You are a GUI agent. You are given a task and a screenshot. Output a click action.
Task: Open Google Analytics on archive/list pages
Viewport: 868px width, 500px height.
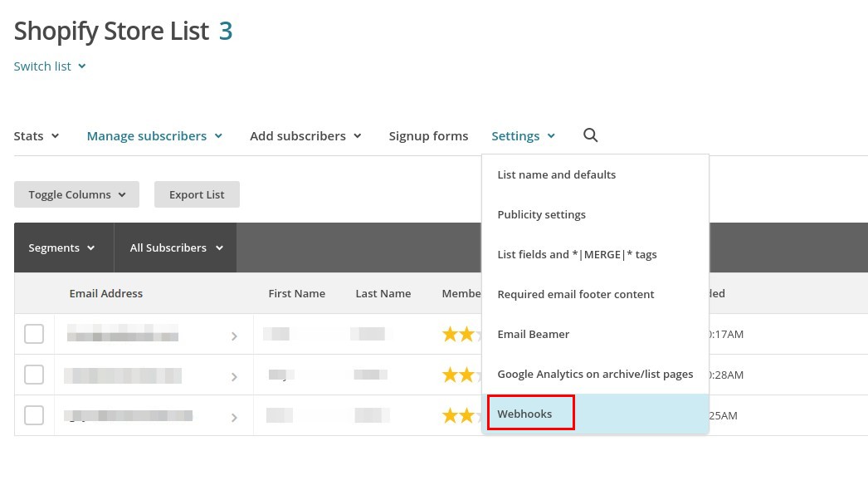coord(595,374)
